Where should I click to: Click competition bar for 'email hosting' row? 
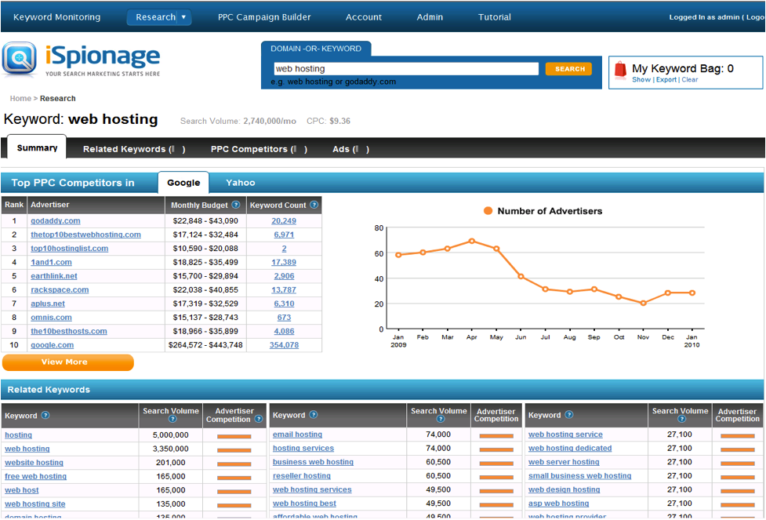coord(496,436)
